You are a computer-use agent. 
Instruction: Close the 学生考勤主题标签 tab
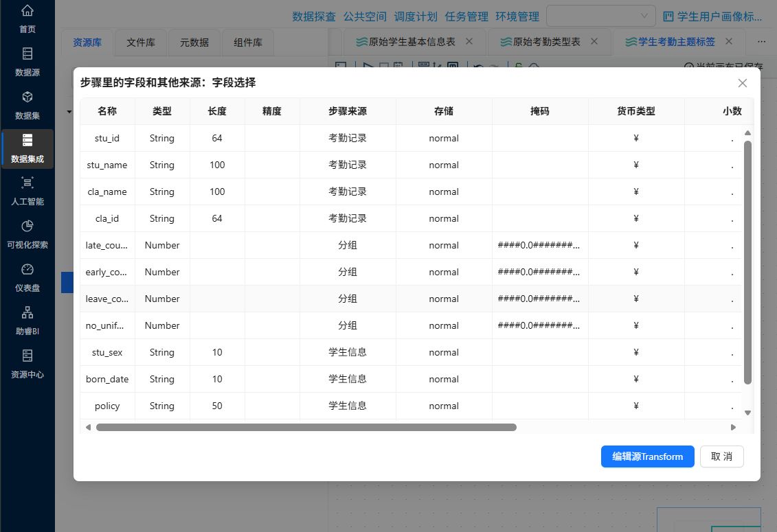tap(729, 42)
